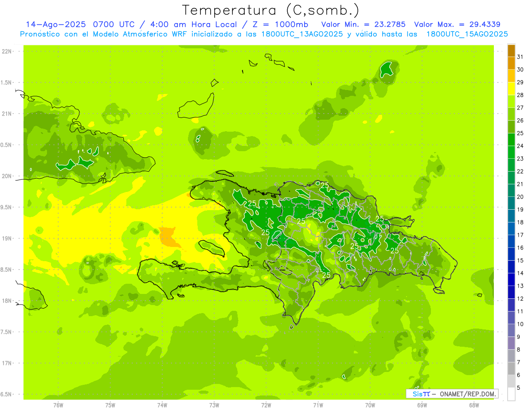Click the "22N" latitude axis label
This screenshot has height=411, width=532.
(x=7, y=51)
